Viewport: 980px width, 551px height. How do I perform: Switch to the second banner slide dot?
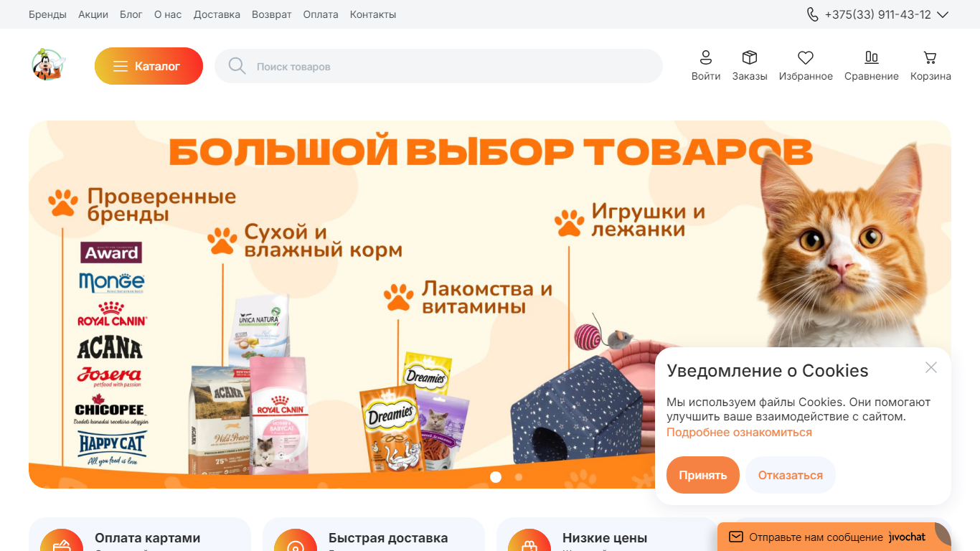click(519, 476)
